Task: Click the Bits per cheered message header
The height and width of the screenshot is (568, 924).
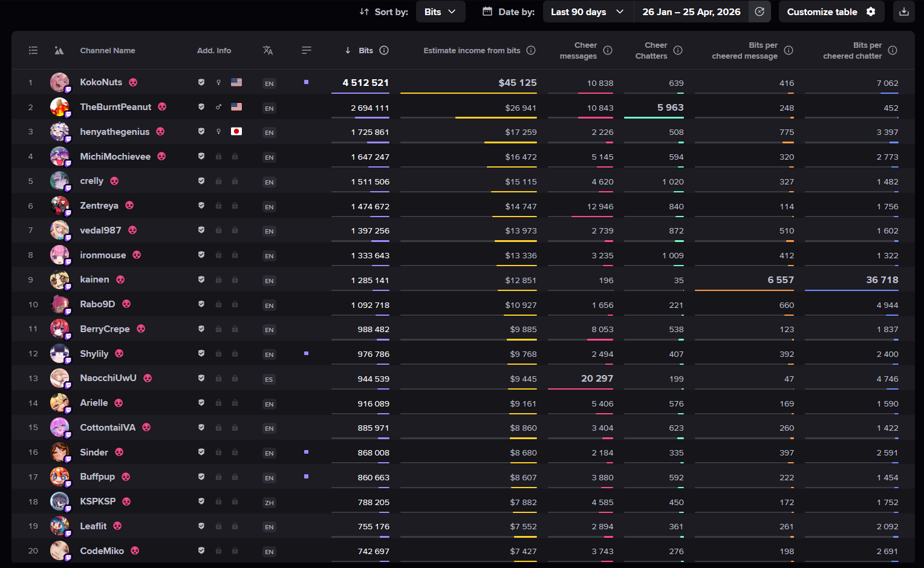Action: click(x=745, y=50)
